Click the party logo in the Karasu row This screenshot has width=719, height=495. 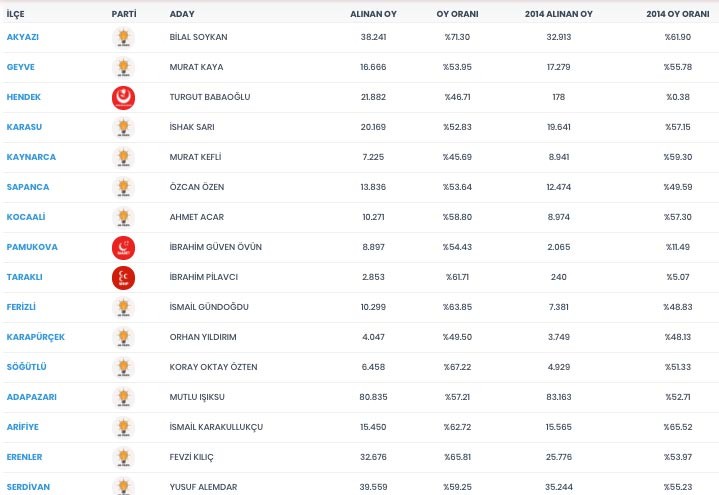tap(125, 127)
